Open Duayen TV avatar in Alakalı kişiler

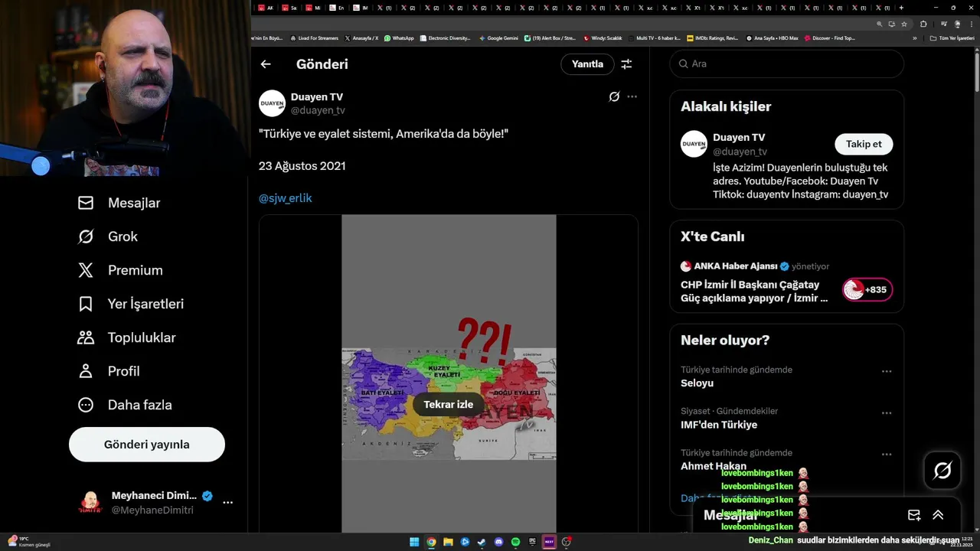tap(694, 144)
